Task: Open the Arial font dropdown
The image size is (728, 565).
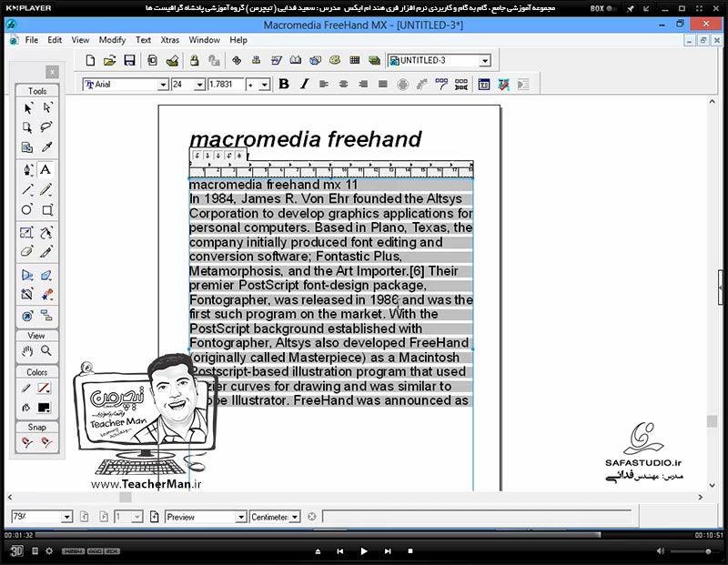Action: [163, 85]
